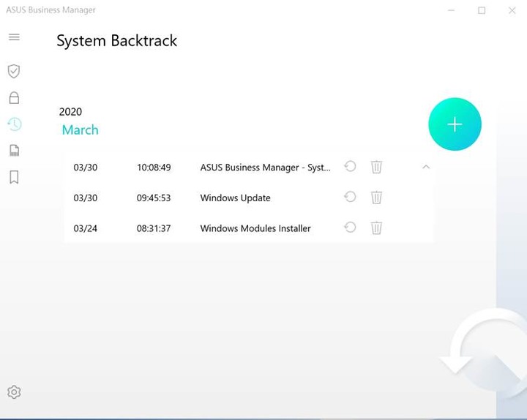Delete the Windows Modules Installer restore point
This screenshot has width=527, height=420.
tap(376, 228)
